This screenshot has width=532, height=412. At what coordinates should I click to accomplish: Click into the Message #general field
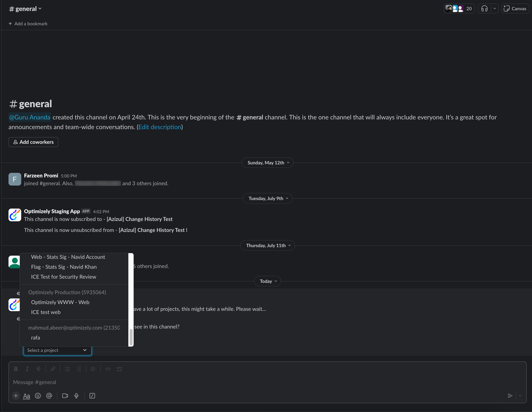[244, 382]
